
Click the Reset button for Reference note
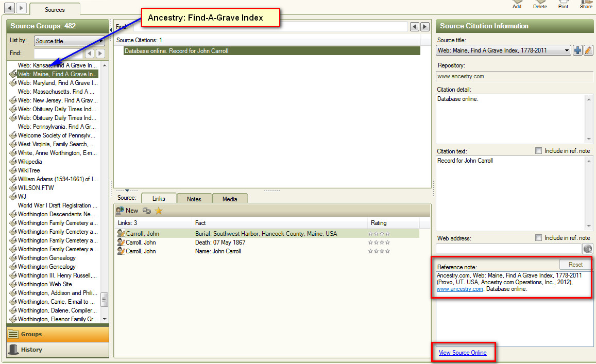(x=575, y=265)
